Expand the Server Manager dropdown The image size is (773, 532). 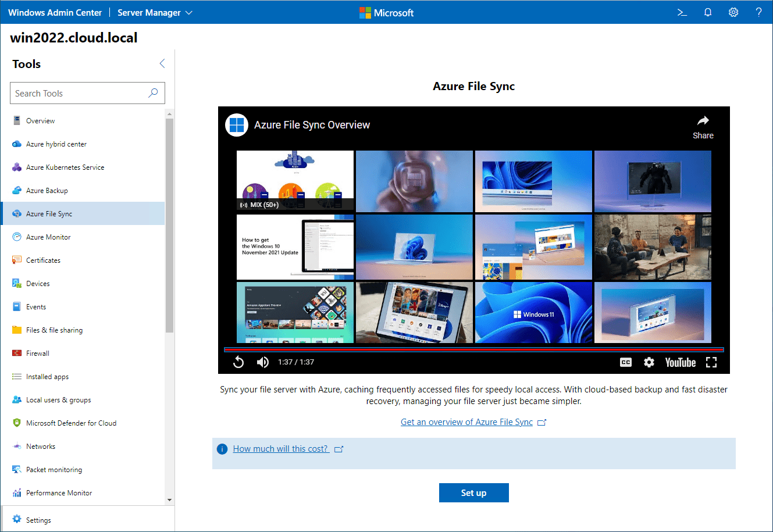click(155, 12)
